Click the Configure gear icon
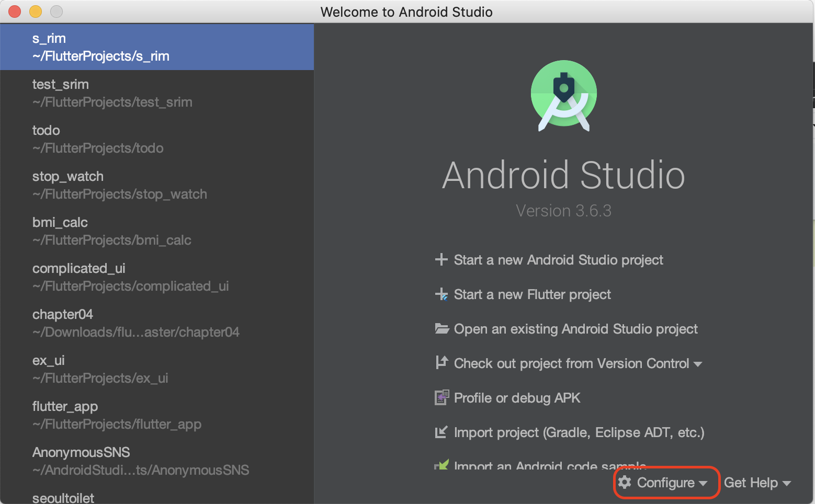The width and height of the screenshot is (815, 504). tap(625, 482)
